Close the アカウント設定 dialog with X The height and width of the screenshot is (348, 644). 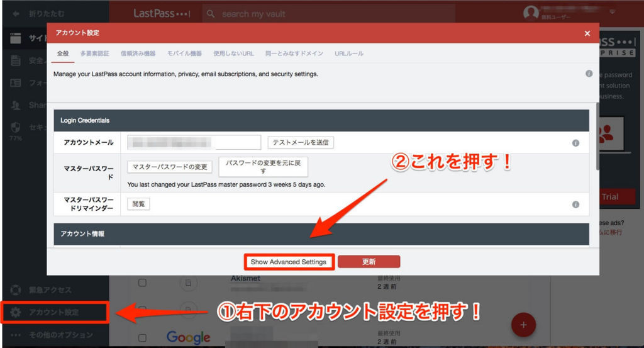pos(587,33)
